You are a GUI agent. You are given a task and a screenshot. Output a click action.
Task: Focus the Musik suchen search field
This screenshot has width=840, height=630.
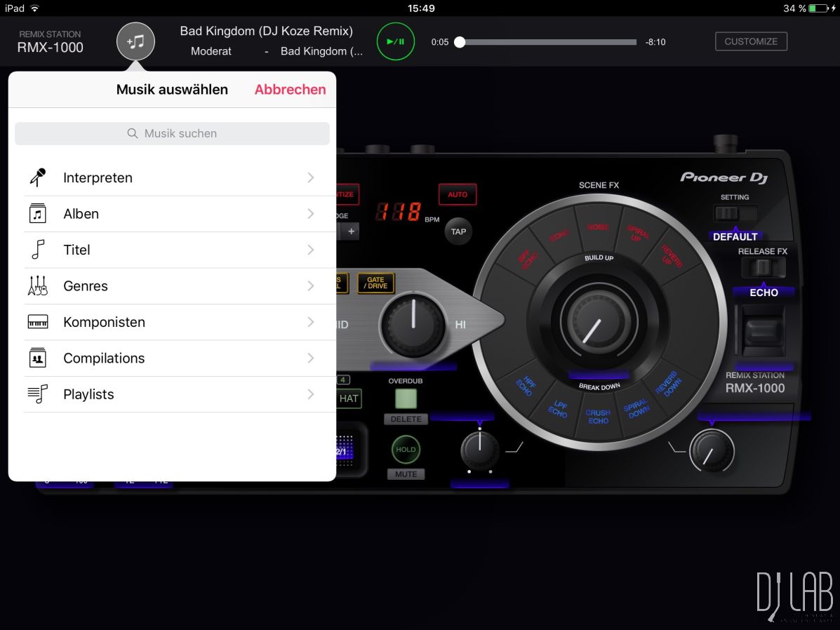(x=172, y=133)
